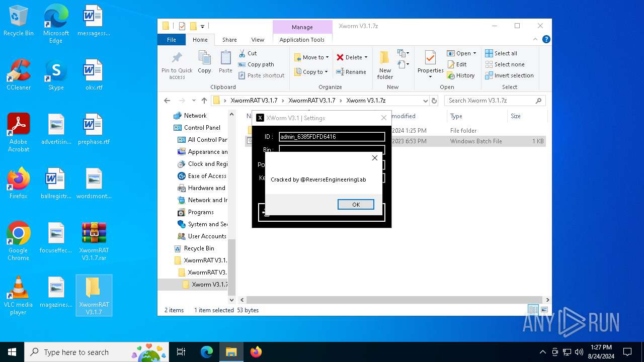The width and height of the screenshot is (644, 362).
Task: Click Select all in the ribbon
Action: click(x=501, y=53)
